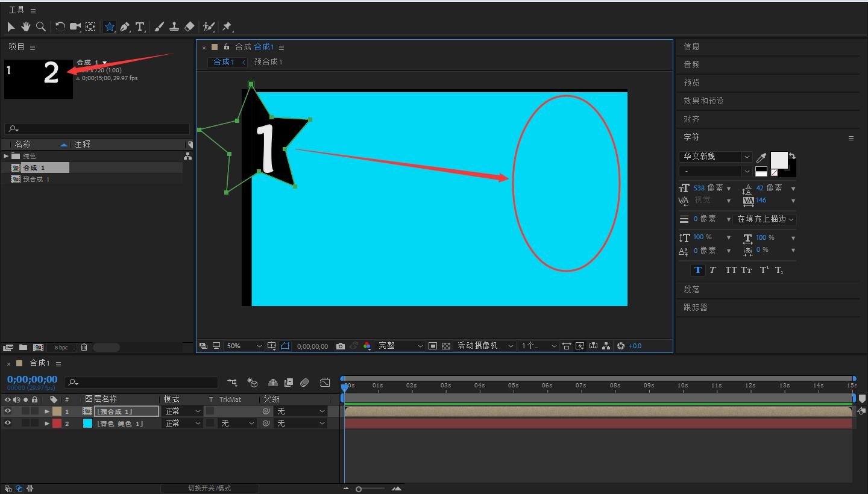Take a snapshot with the camera icon
The width and height of the screenshot is (868, 494).
click(x=341, y=346)
